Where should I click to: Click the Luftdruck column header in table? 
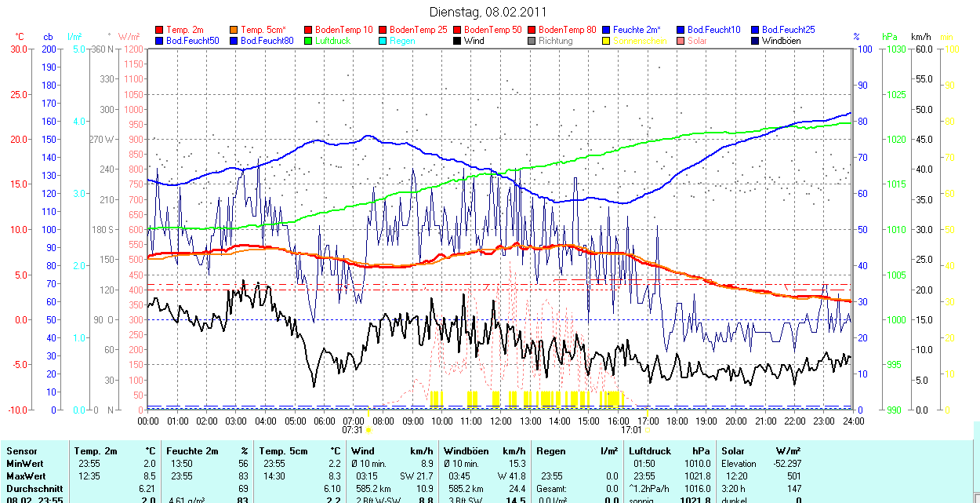tap(650, 451)
